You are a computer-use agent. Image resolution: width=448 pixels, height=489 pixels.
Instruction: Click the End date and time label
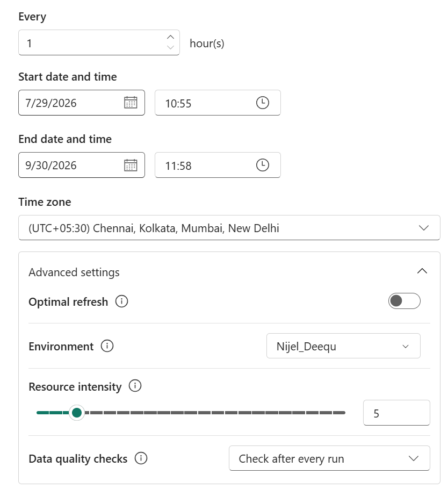[65, 139]
